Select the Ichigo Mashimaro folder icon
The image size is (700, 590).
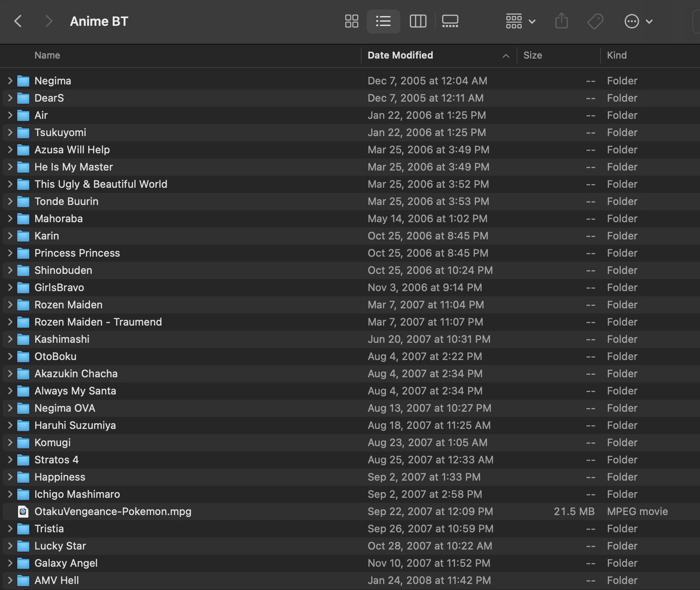[x=23, y=494]
